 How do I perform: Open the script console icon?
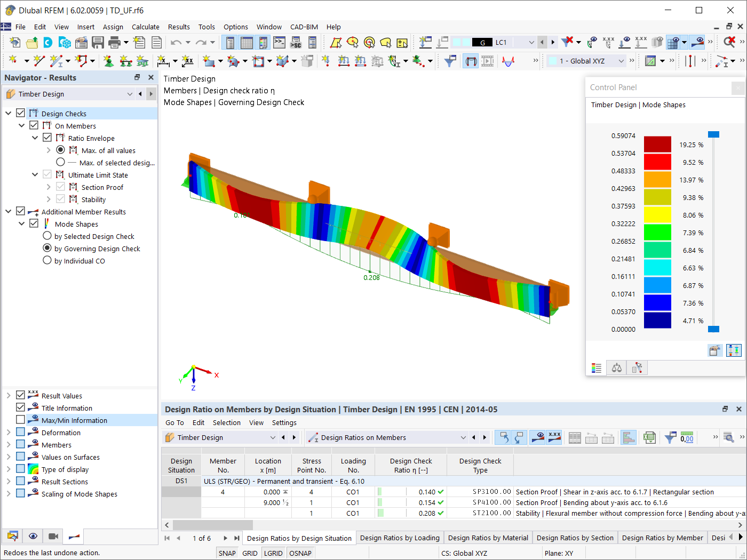tap(279, 42)
